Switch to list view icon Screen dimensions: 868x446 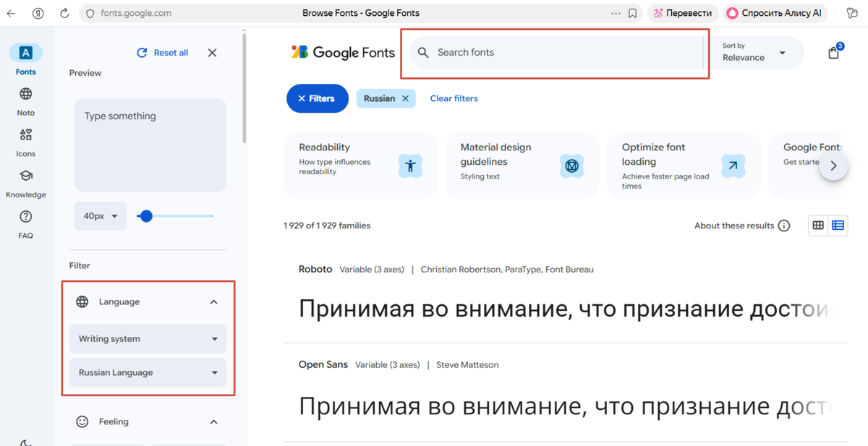point(838,226)
